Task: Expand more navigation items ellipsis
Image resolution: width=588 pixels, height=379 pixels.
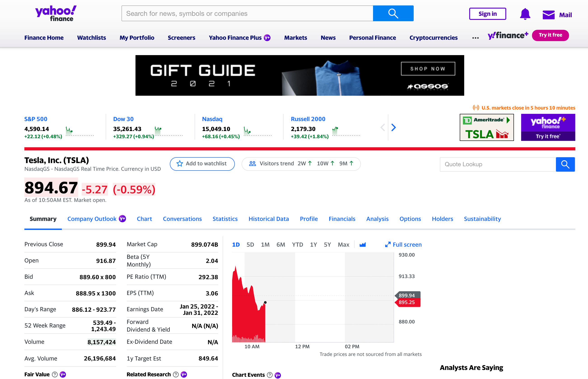Action: pos(475,38)
